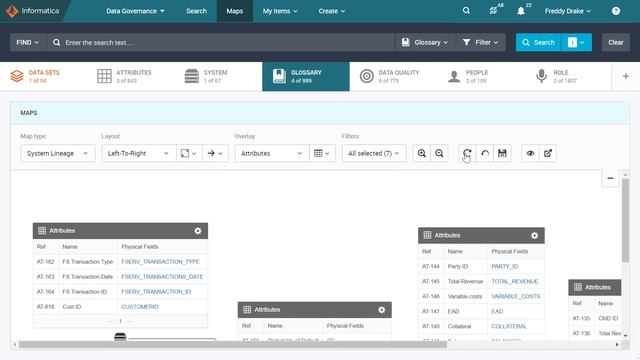
Task: Open the PARTY_ID link
Action: 504,267
